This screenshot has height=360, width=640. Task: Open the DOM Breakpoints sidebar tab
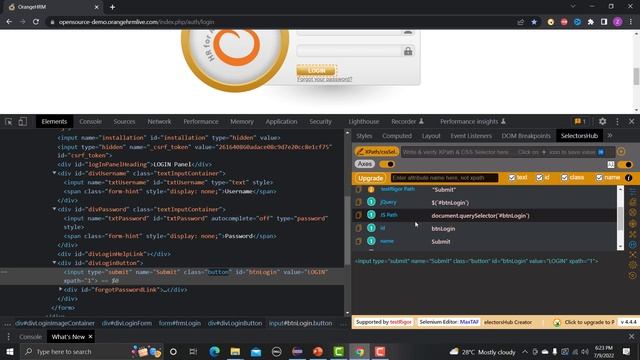526,136
